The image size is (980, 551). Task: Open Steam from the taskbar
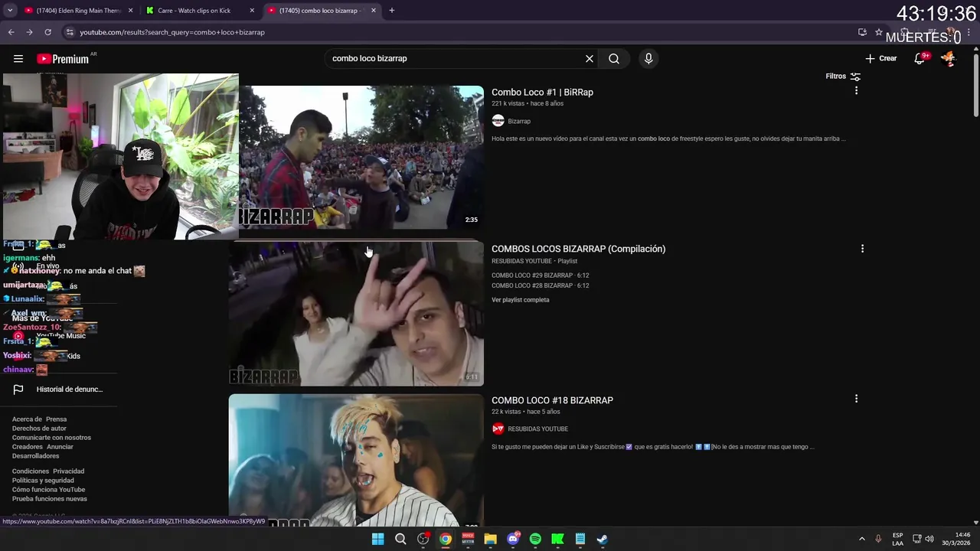pyautogui.click(x=603, y=539)
